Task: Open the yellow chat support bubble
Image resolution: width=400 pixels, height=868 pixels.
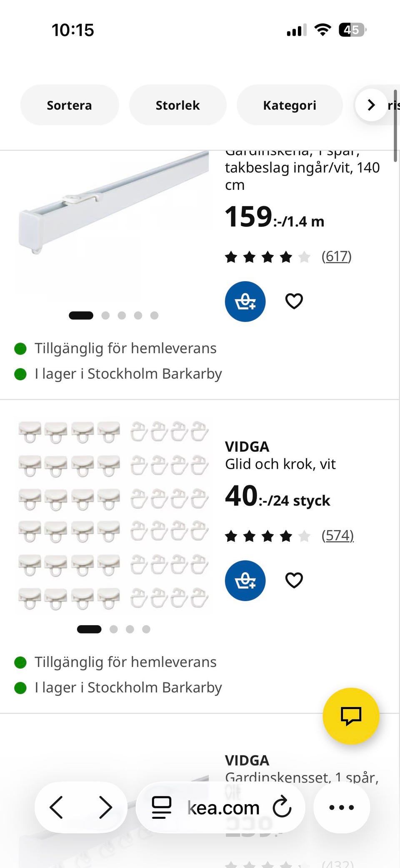Action: pyautogui.click(x=351, y=716)
